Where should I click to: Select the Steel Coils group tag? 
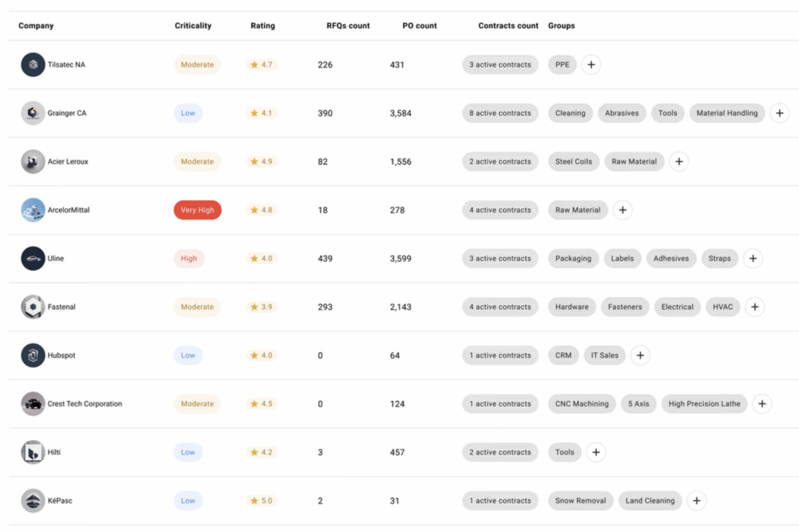(x=573, y=161)
